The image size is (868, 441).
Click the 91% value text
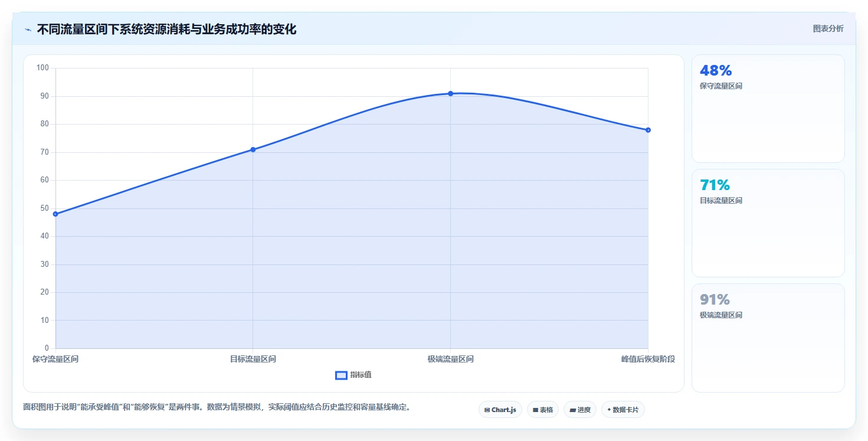tap(715, 299)
